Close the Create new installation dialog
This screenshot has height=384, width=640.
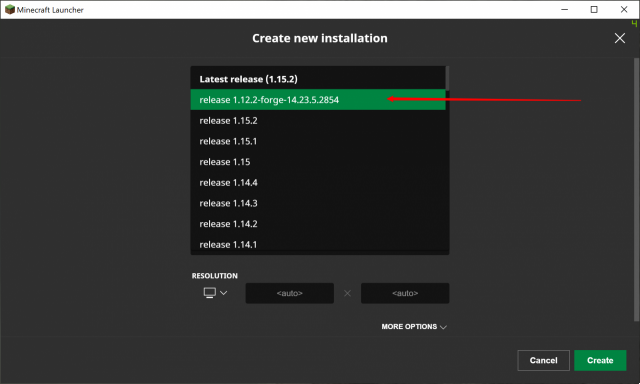[x=619, y=38]
